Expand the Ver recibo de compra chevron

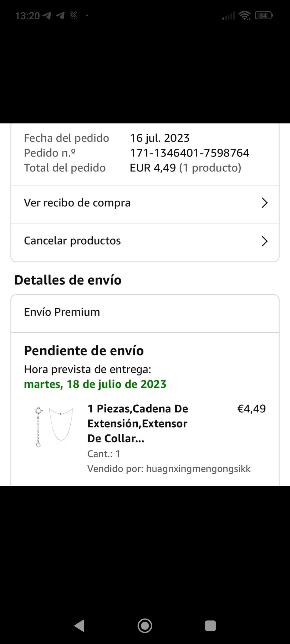[x=264, y=203]
